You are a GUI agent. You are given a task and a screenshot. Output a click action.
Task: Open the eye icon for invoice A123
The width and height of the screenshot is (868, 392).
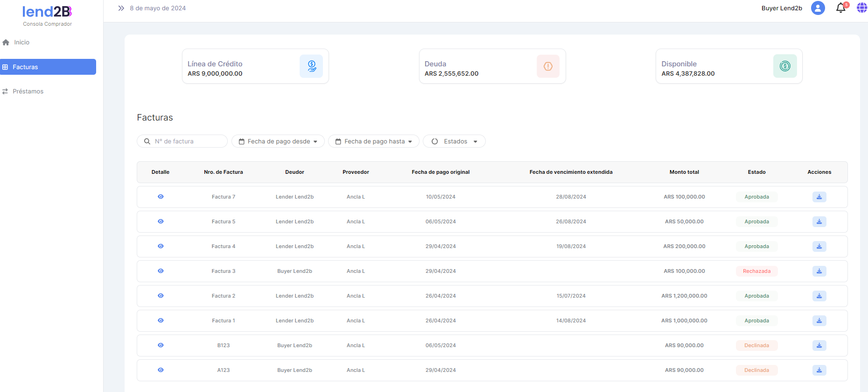point(161,370)
